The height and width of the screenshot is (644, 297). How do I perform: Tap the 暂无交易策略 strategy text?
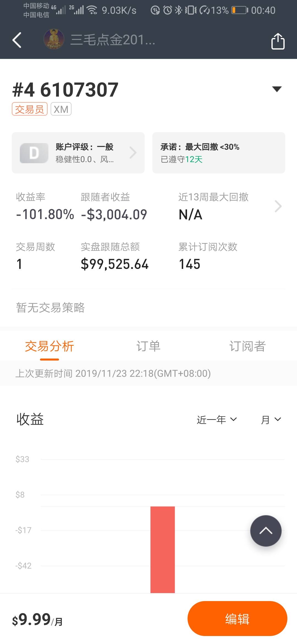click(50, 308)
